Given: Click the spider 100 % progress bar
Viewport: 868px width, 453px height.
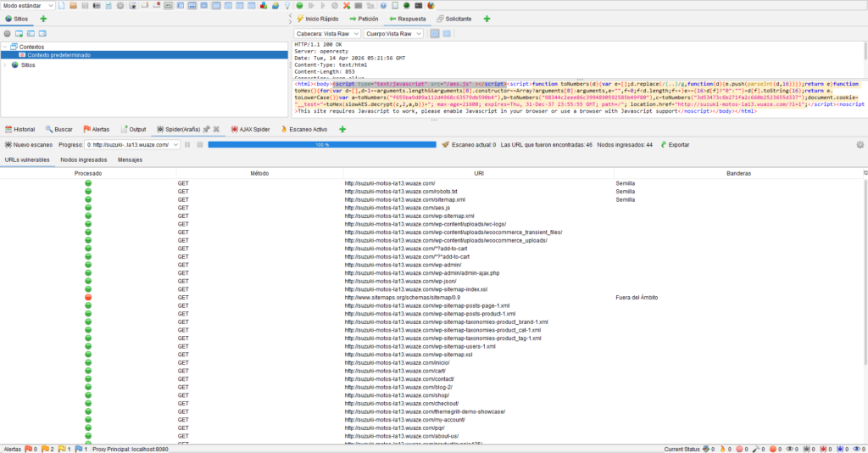Looking at the screenshot, I should click(322, 144).
